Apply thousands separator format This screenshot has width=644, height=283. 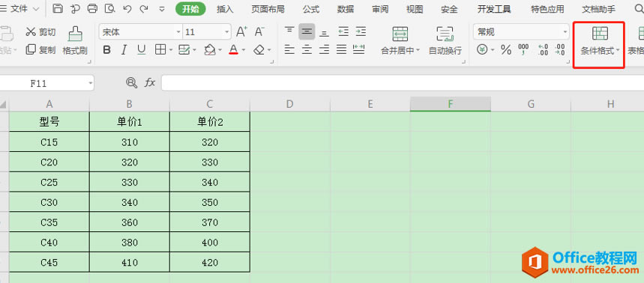(x=523, y=50)
